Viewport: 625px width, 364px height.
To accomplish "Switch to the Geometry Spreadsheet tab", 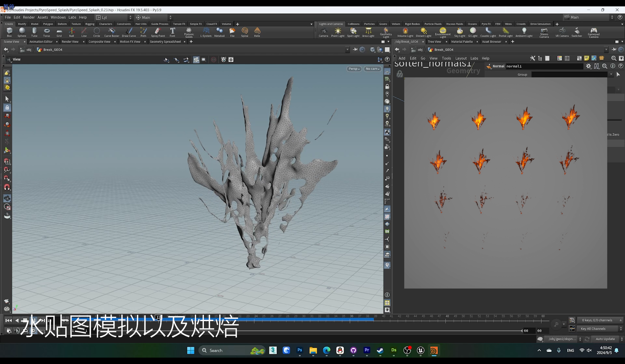I will 165,42.
